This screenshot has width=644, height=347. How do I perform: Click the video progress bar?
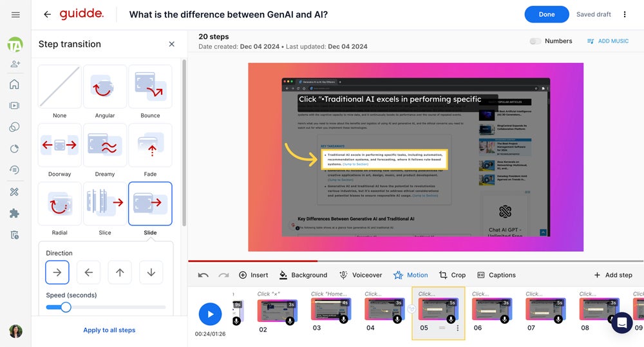[415, 261]
